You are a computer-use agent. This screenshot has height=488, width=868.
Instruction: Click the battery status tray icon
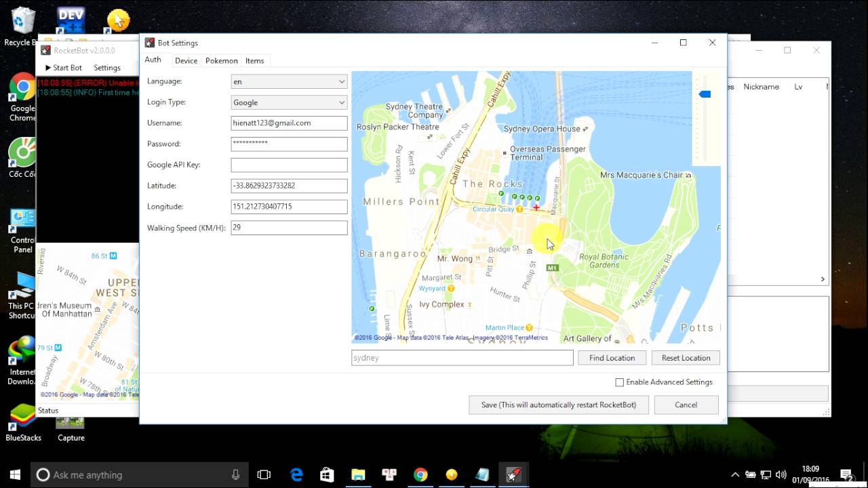(751, 474)
